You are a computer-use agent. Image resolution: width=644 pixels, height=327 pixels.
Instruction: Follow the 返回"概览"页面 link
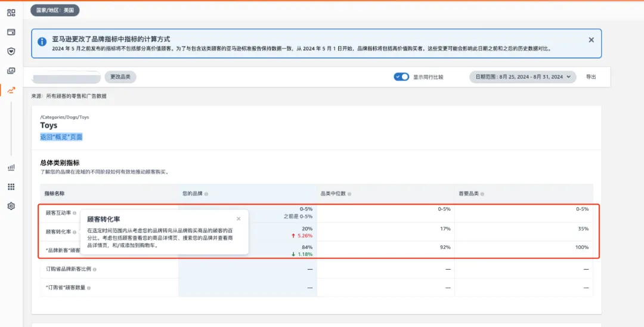[61, 137]
